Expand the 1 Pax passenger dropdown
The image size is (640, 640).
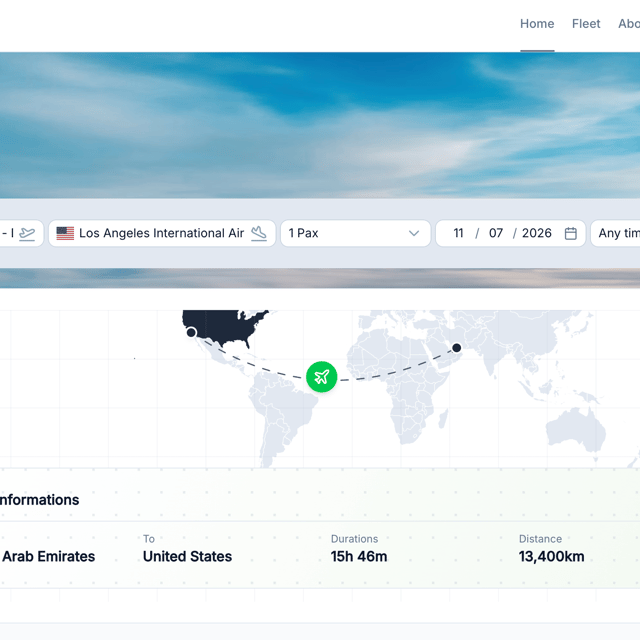pyautogui.click(x=356, y=233)
